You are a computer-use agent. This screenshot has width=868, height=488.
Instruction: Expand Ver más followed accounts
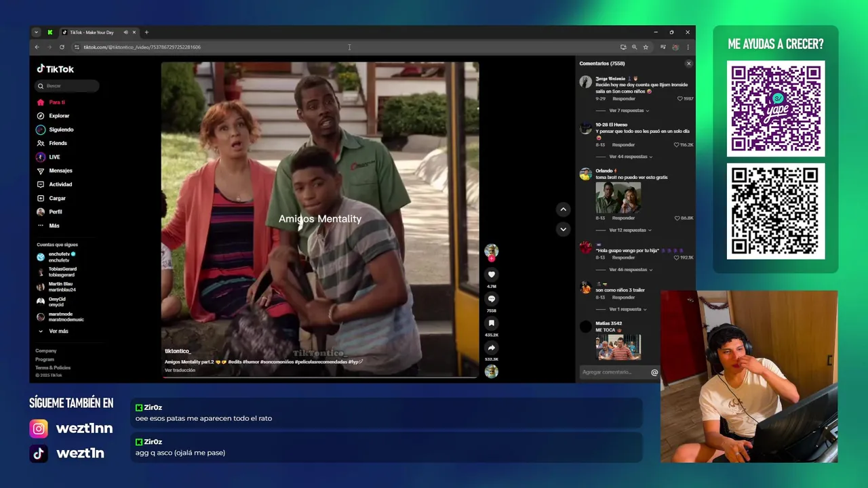point(54,331)
